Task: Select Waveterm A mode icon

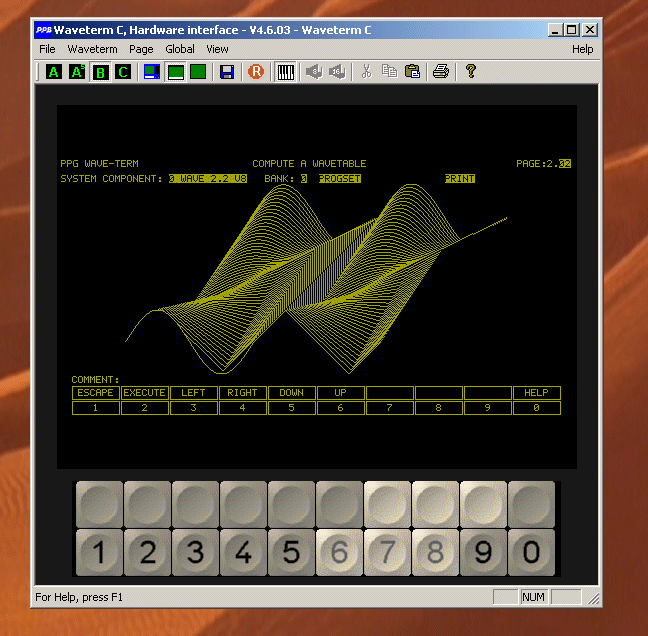Action: [54, 72]
